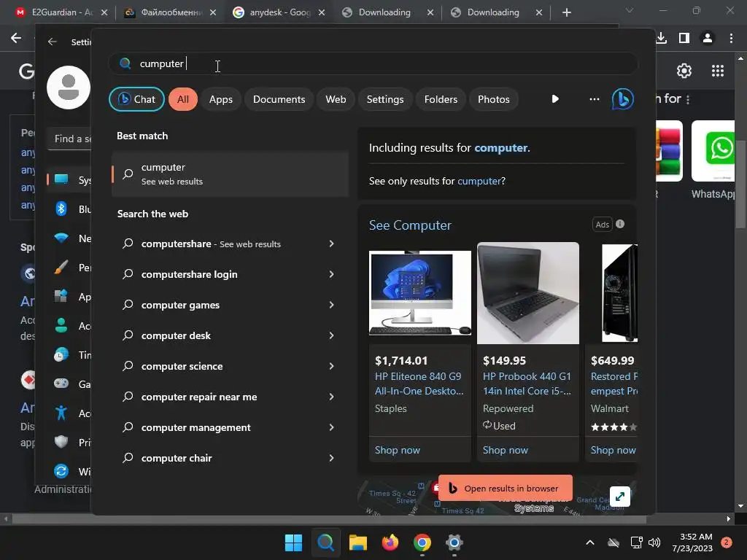This screenshot has width=747, height=560.
Task: Expand the computershare login suggestion arrow
Action: (332, 274)
